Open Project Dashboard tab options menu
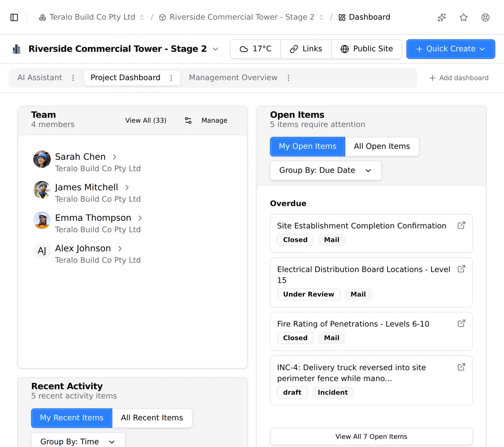 point(171,78)
